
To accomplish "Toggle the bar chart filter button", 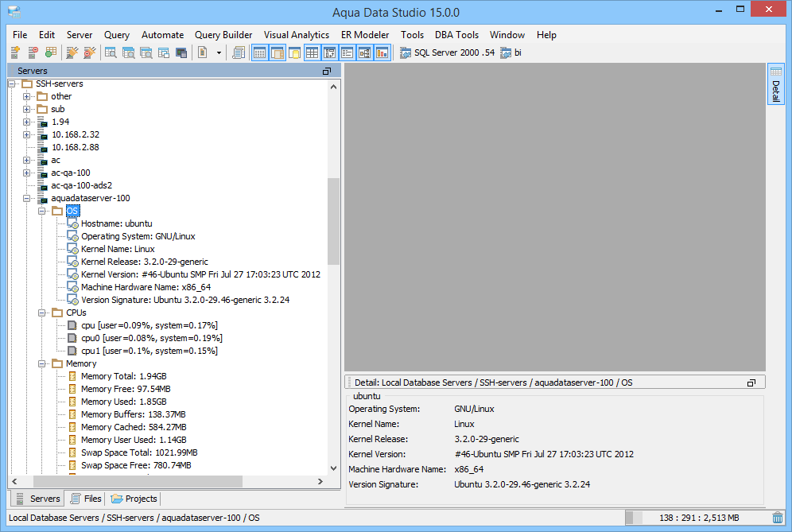I will [382, 52].
